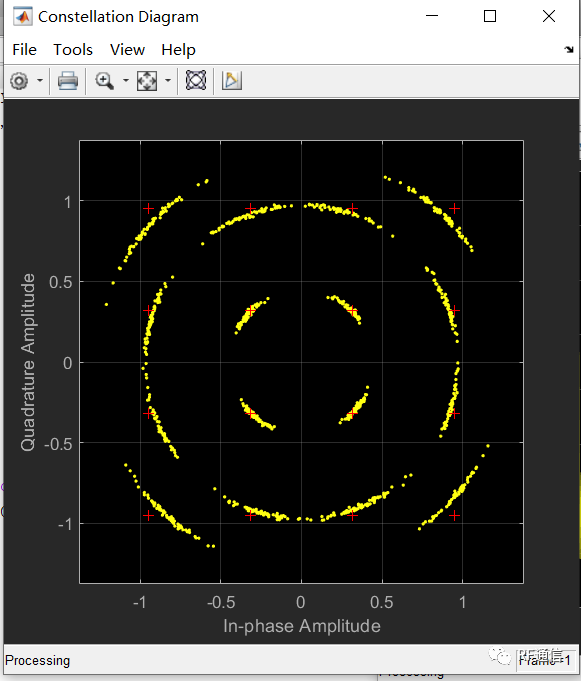
Task: Expand the gear settings dropdown arrow
Action: click(x=40, y=81)
